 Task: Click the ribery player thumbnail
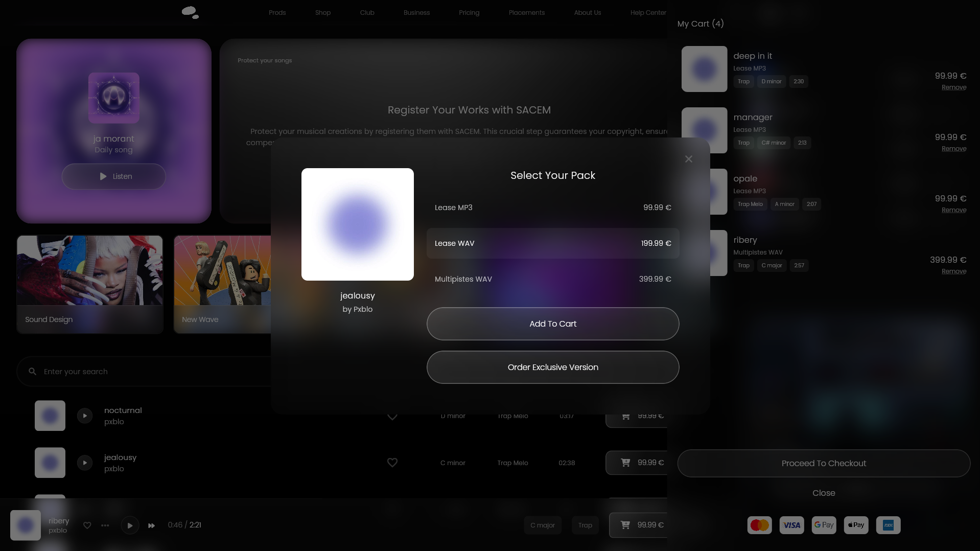[x=26, y=525]
